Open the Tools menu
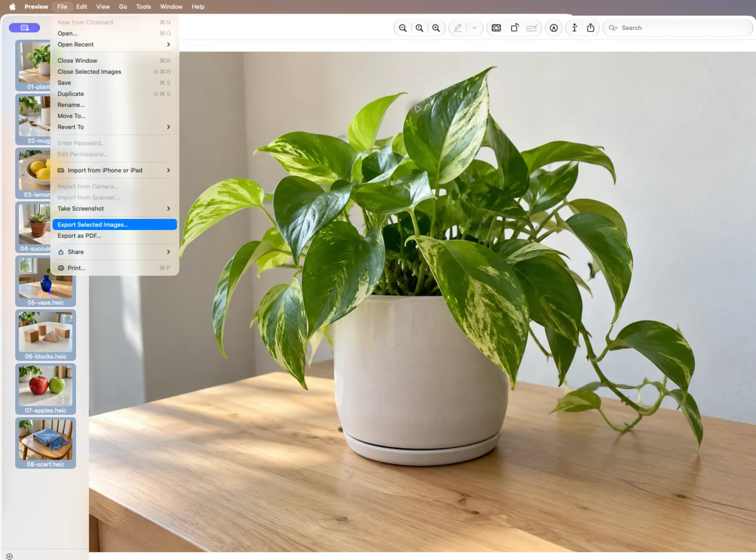The height and width of the screenshot is (560, 756). tap(143, 7)
